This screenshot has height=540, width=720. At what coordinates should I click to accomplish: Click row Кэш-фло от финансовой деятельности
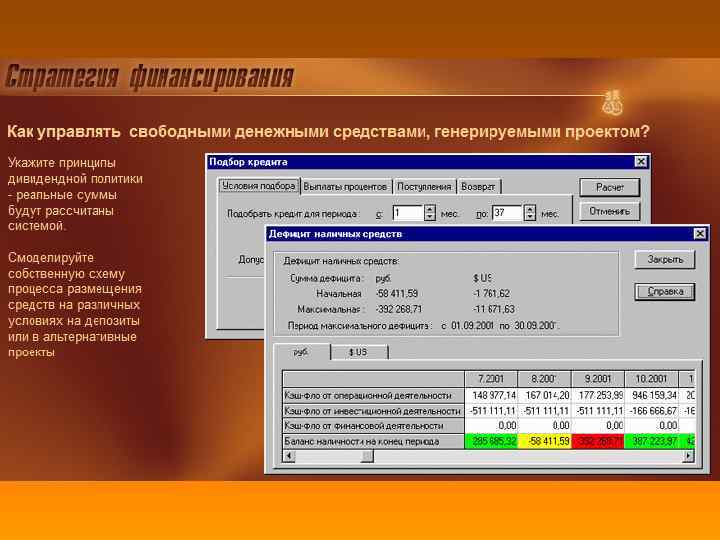373,426
